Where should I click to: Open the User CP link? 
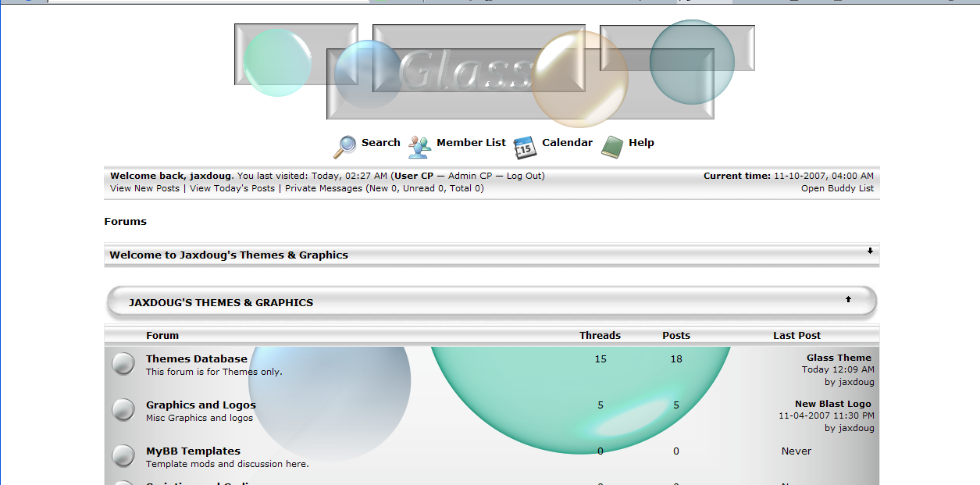pyautogui.click(x=414, y=176)
